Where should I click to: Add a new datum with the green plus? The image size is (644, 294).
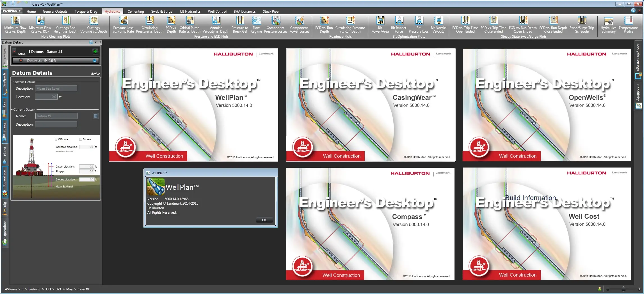tap(95, 51)
